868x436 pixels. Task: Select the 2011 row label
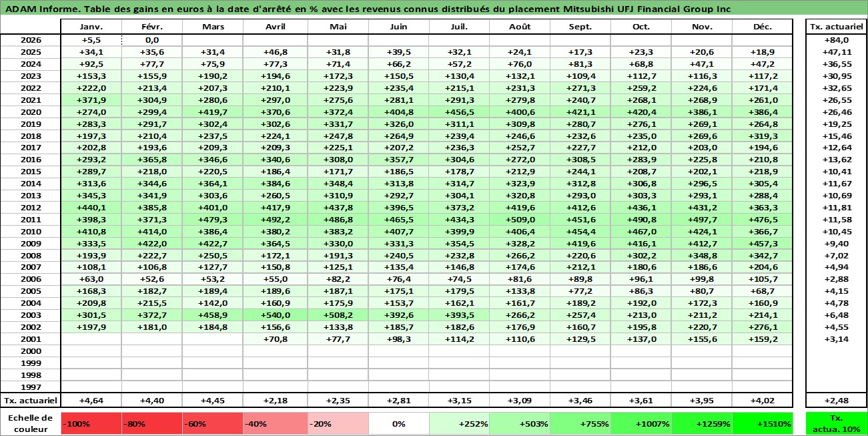click(x=31, y=219)
